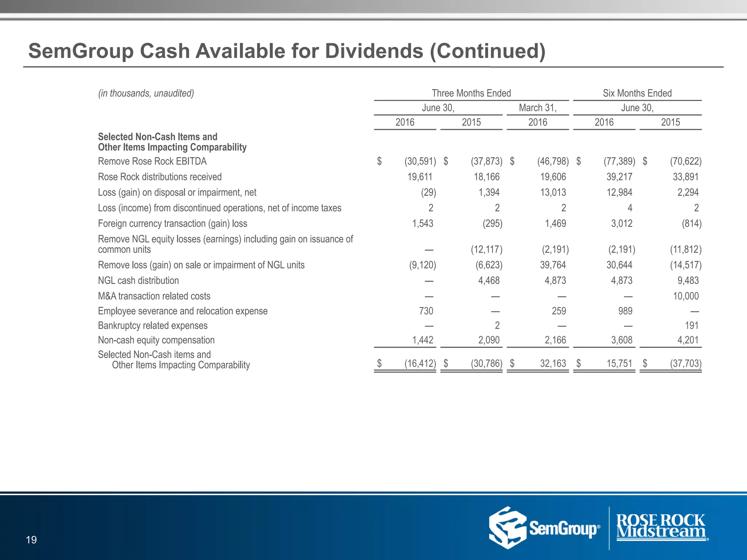Select 'M&A transaction related costs' label

154,296
